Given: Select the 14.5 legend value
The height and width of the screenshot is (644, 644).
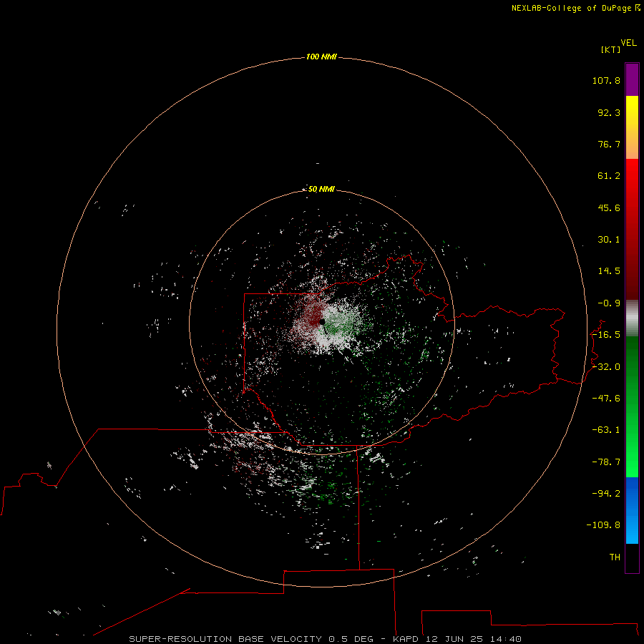Looking at the screenshot, I should point(609,271).
